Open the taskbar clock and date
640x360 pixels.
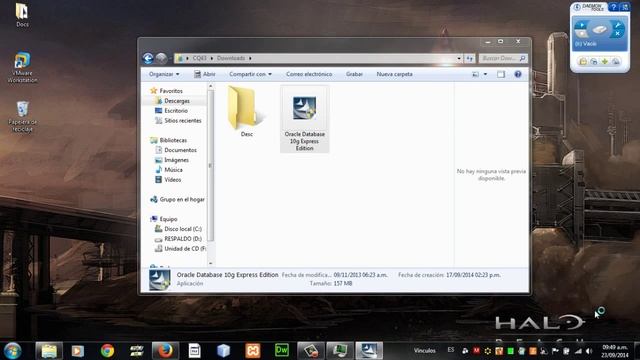(x=615, y=351)
